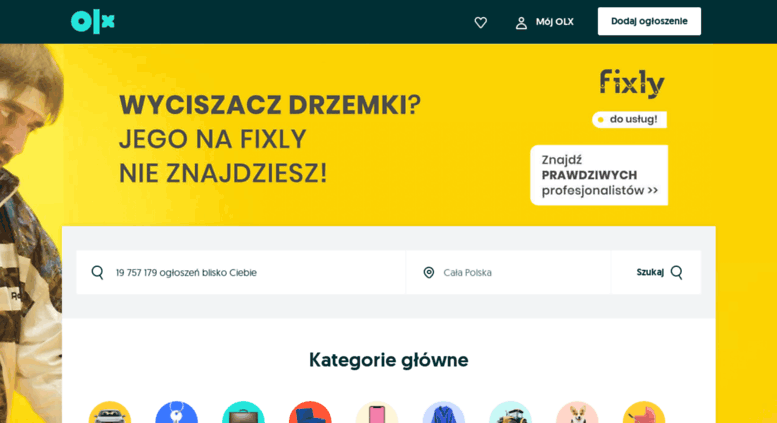Open favorites via the heart icon
Image resolution: width=777 pixels, height=423 pixels.
tap(480, 22)
